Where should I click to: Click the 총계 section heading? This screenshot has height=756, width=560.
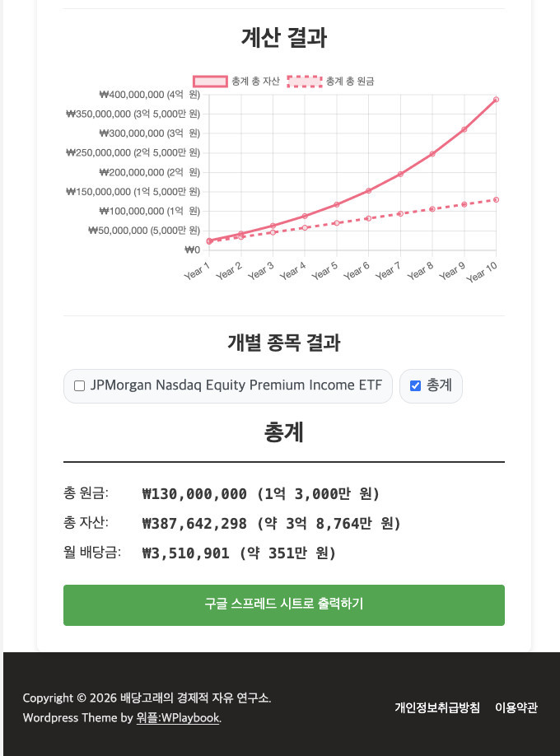pos(283,433)
